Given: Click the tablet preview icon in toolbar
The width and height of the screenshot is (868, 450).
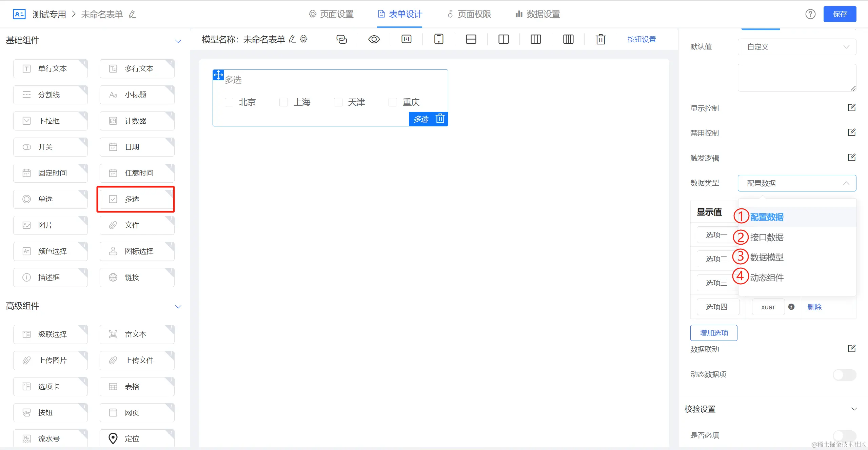Looking at the screenshot, I should pos(439,39).
